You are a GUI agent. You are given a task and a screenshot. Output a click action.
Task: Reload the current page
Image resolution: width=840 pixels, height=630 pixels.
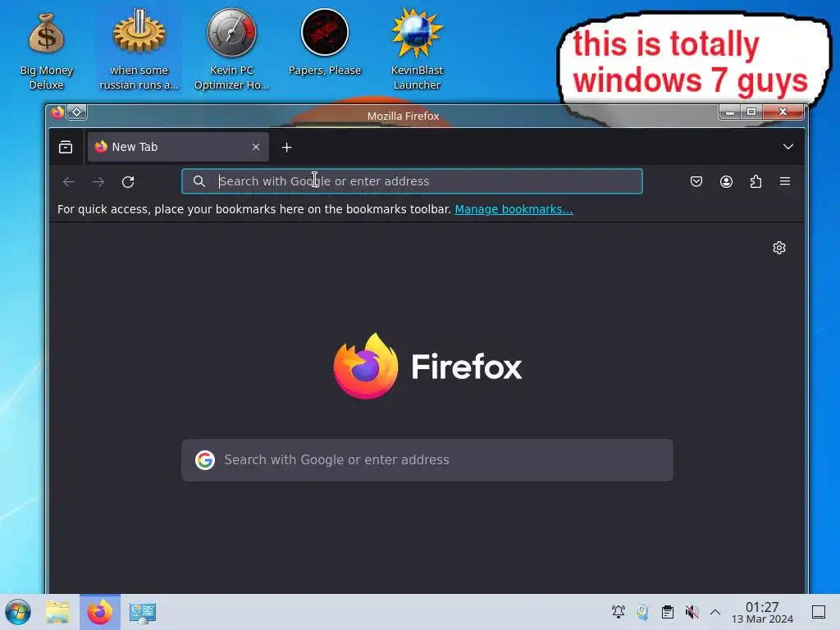point(128,181)
